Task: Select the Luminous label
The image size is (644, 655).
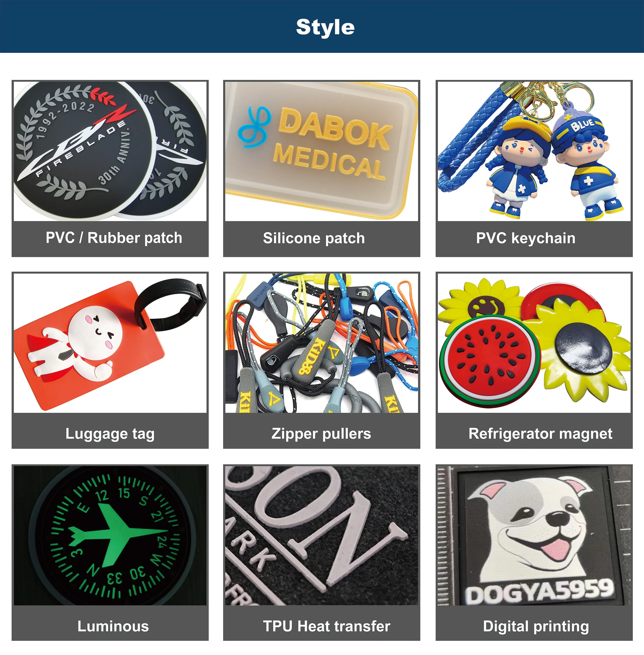Action: pos(113,626)
